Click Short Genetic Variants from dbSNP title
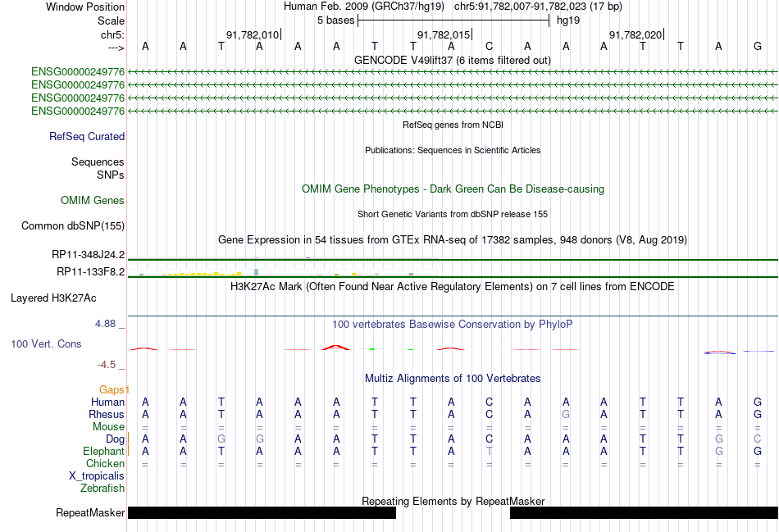 [452, 214]
